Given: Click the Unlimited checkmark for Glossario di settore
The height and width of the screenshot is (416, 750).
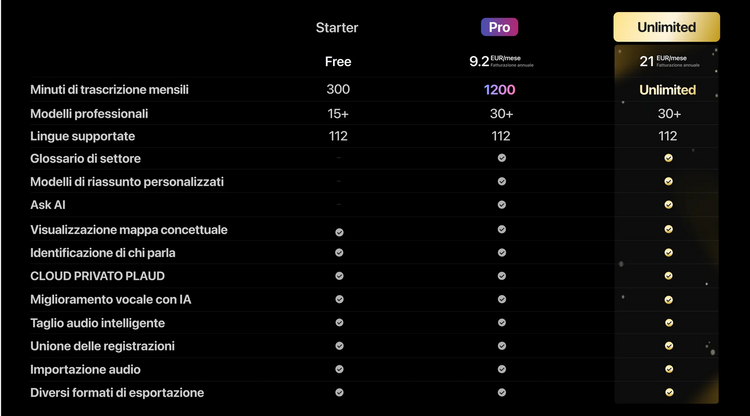Looking at the screenshot, I should click(668, 158).
